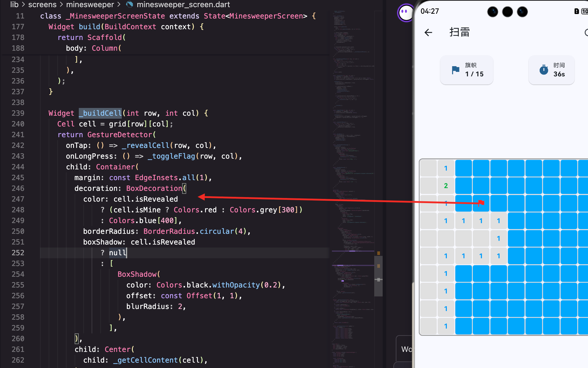Image resolution: width=588 pixels, height=368 pixels.
Task: Click the stopwatch icon in 时间 card
Action: [x=544, y=70]
